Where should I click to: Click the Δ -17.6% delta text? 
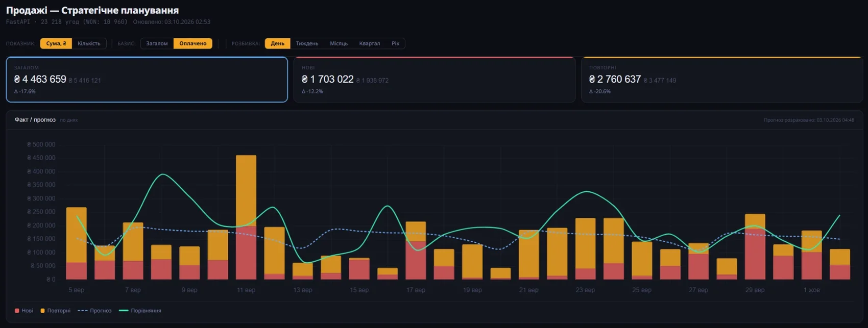pyautogui.click(x=25, y=92)
